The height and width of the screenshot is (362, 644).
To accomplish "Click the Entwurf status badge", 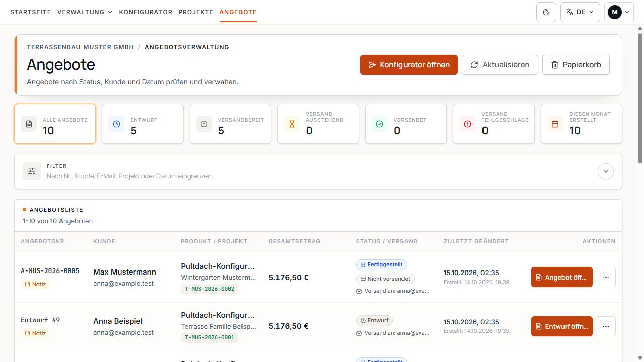I will (x=374, y=320).
